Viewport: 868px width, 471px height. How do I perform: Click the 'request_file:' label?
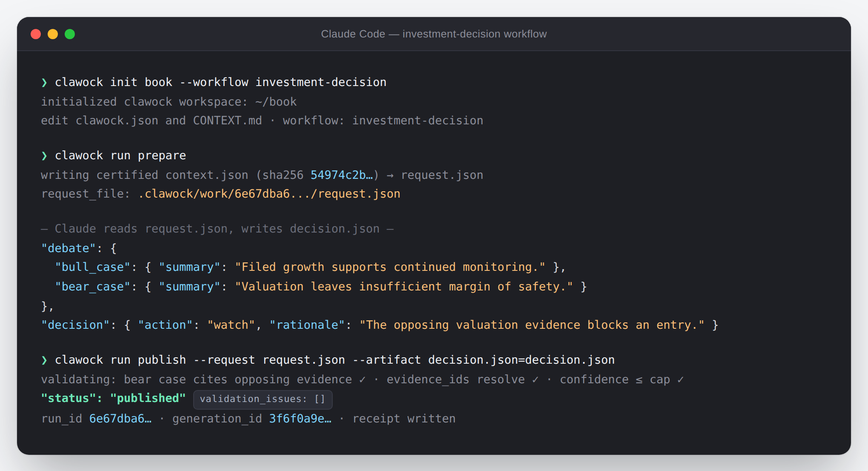click(86, 194)
